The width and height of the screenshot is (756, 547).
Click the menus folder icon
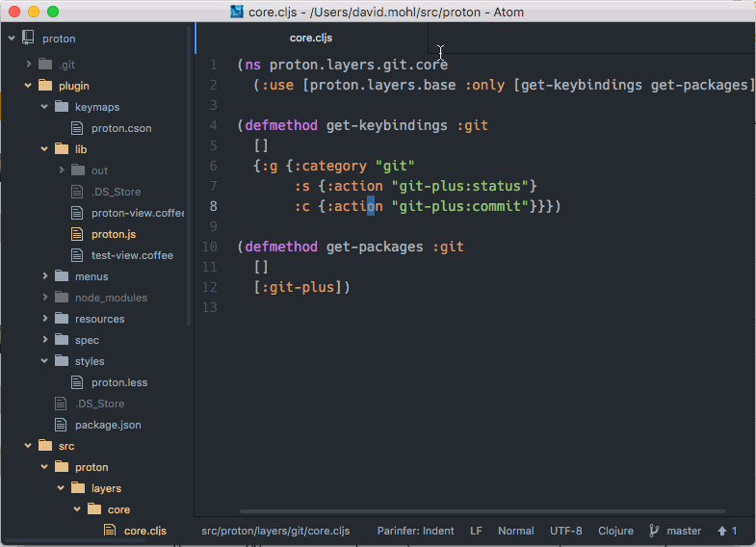tap(62, 276)
